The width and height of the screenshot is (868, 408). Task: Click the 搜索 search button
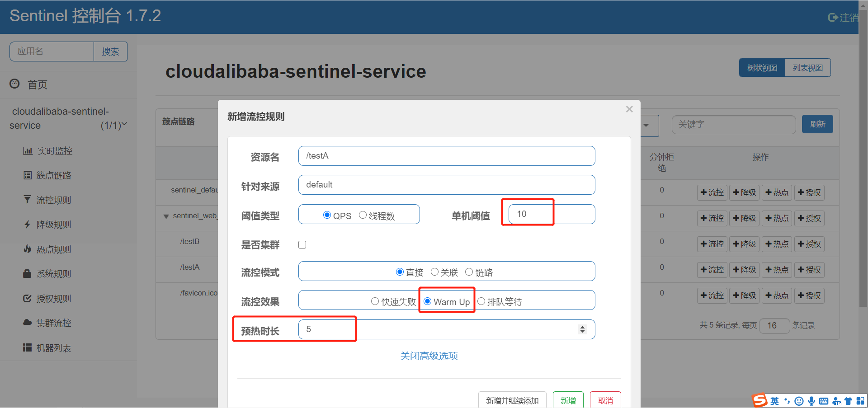point(110,52)
